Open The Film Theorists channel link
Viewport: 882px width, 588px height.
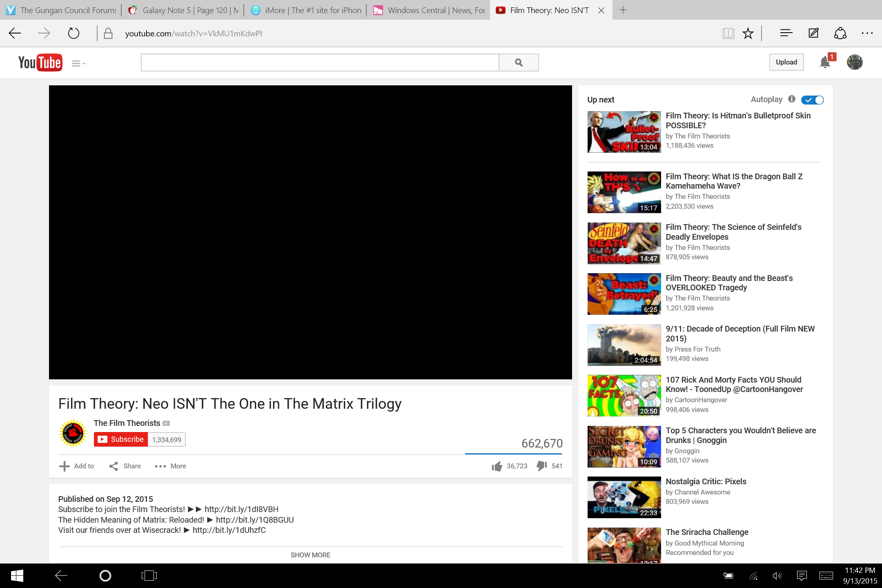tap(127, 423)
